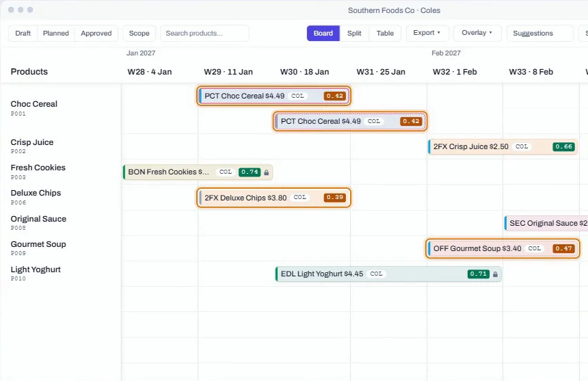Open the Overlay dropdown
The image size is (588, 381).
click(477, 33)
